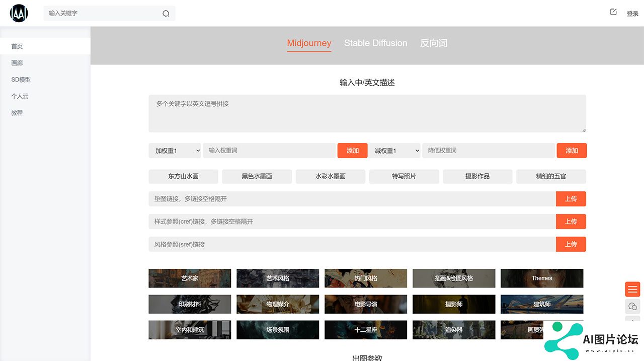Image resolution: width=644 pixels, height=361 pixels.
Task: Click the 风格参照(sref)链接 input field
Action: (x=352, y=244)
